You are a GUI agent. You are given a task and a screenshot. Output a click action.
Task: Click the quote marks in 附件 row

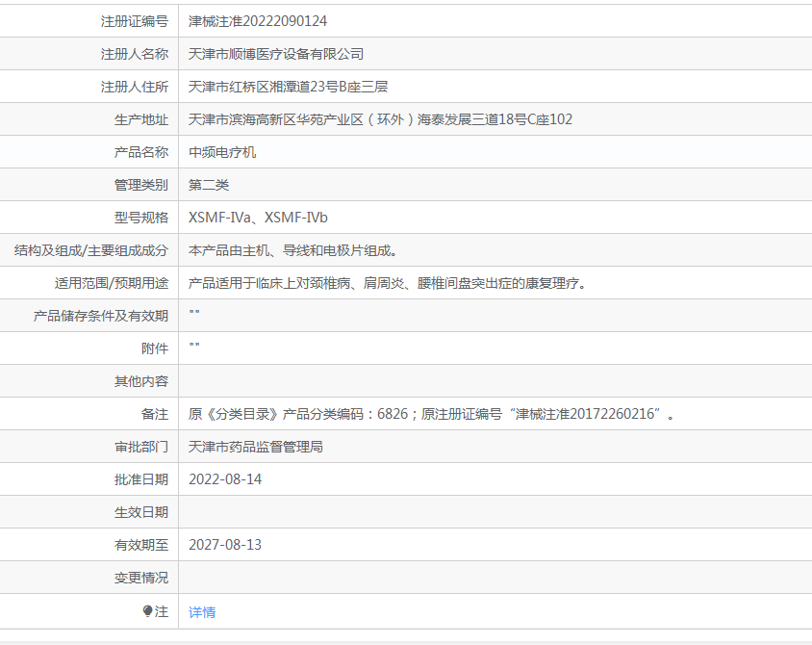pyautogui.click(x=194, y=347)
